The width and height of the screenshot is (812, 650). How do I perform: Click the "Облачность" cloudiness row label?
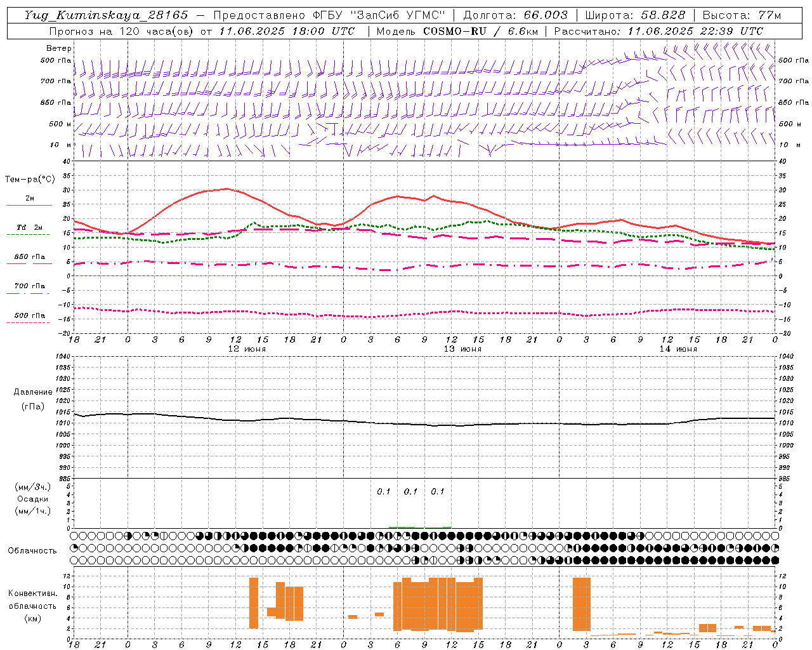(32, 551)
